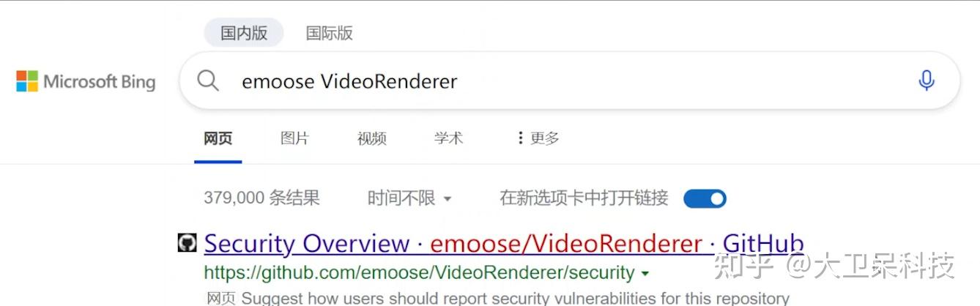Click the 379,000 条结果 result count
The height and width of the screenshot is (306, 980).
pos(261,198)
